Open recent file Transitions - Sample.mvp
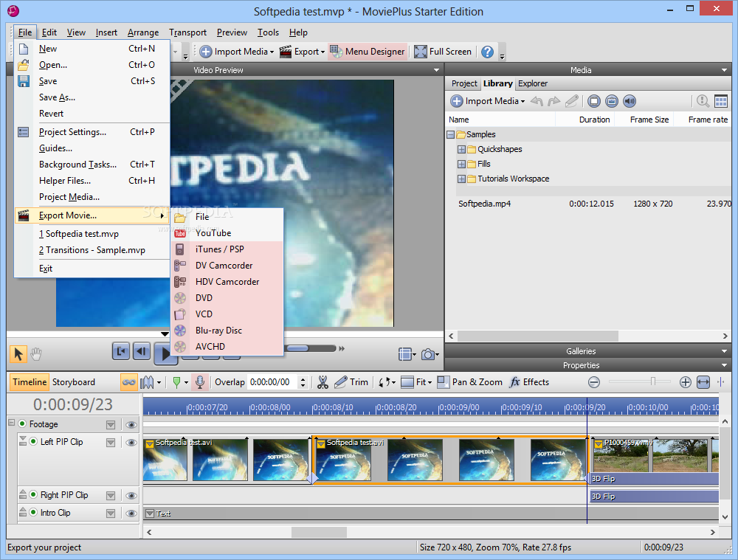 pyautogui.click(x=92, y=250)
